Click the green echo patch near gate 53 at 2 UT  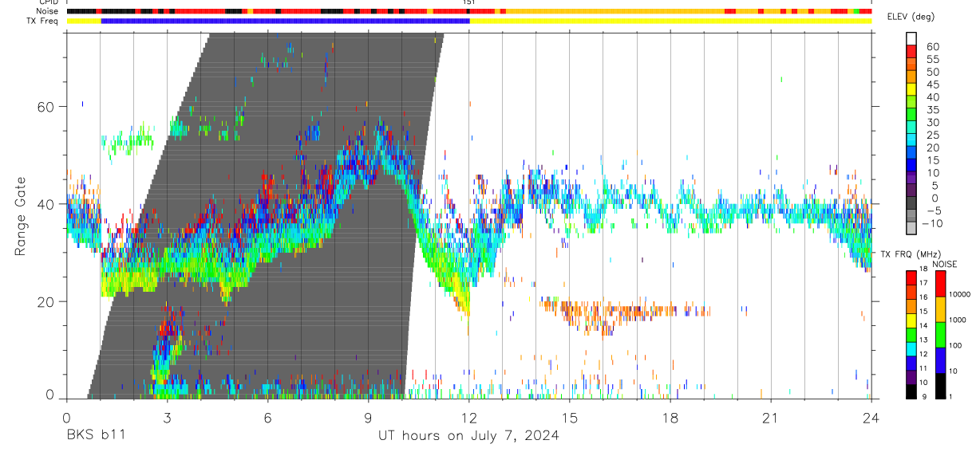tap(128, 142)
